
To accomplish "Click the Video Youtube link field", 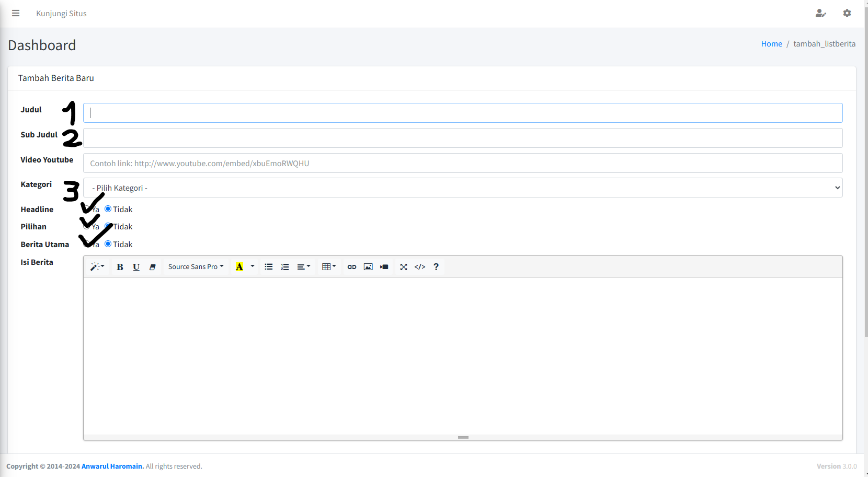I will click(x=463, y=163).
